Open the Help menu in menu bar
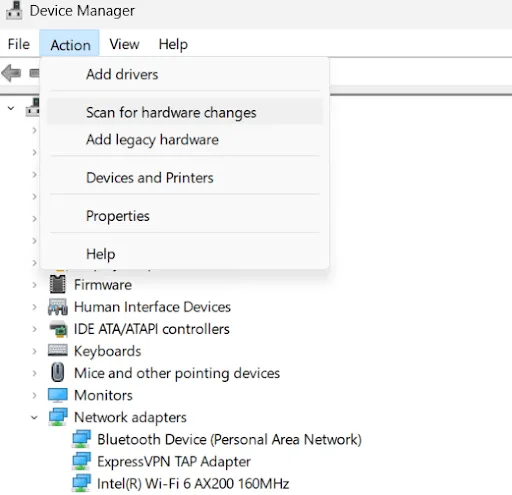The height and width of the screenshot is (495, 512). 173,44
